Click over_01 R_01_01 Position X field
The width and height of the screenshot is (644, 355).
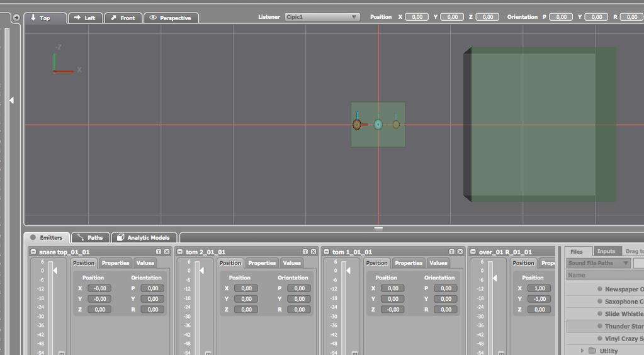(539, 288)
